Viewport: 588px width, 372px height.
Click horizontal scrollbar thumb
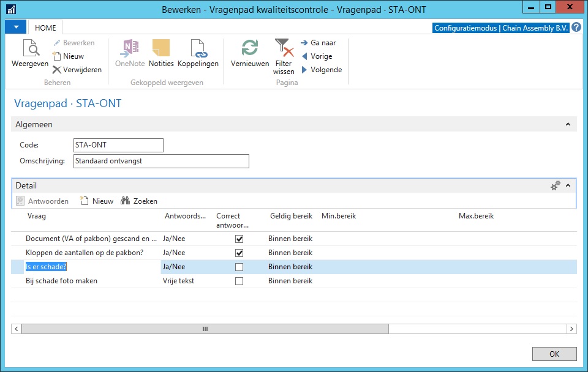[205, 329]
